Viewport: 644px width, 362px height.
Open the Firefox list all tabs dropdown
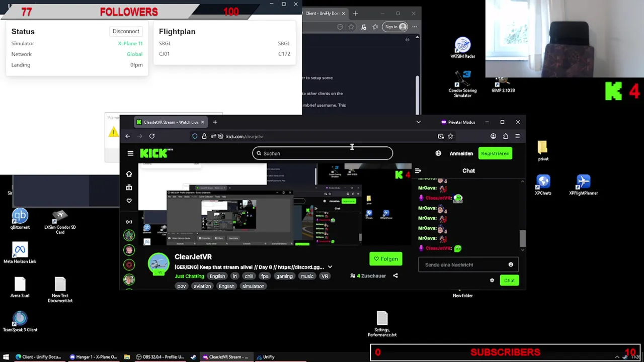(418, 122)
